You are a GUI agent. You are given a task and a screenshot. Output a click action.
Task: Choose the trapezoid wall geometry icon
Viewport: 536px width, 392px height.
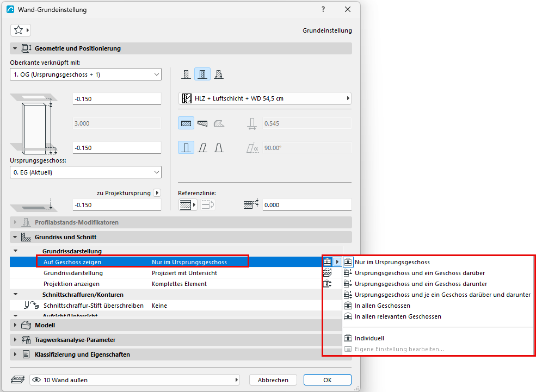[202, 123]
